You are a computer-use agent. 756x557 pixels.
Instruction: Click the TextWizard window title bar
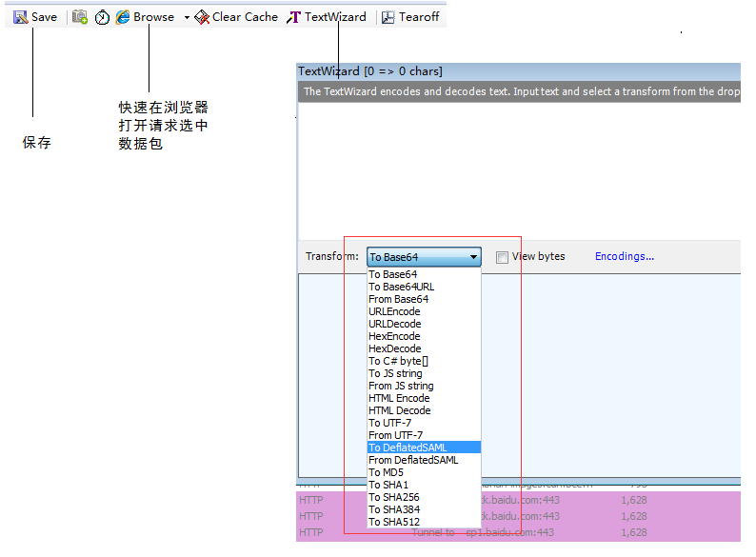click(519, 71)
